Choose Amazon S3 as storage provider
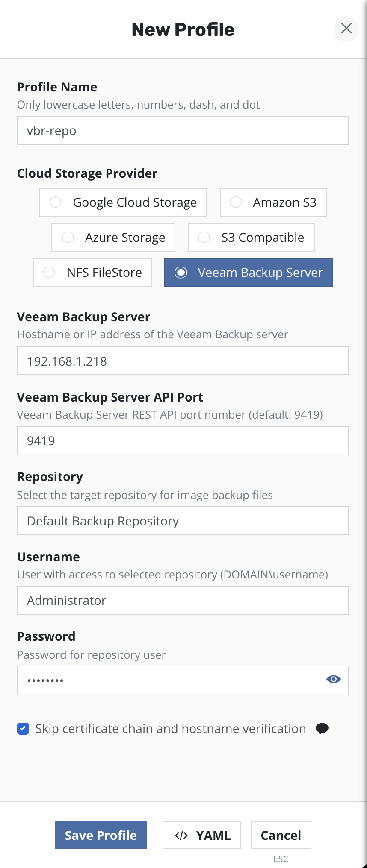This screenshot has height=868, width=367. coord(273,202)
